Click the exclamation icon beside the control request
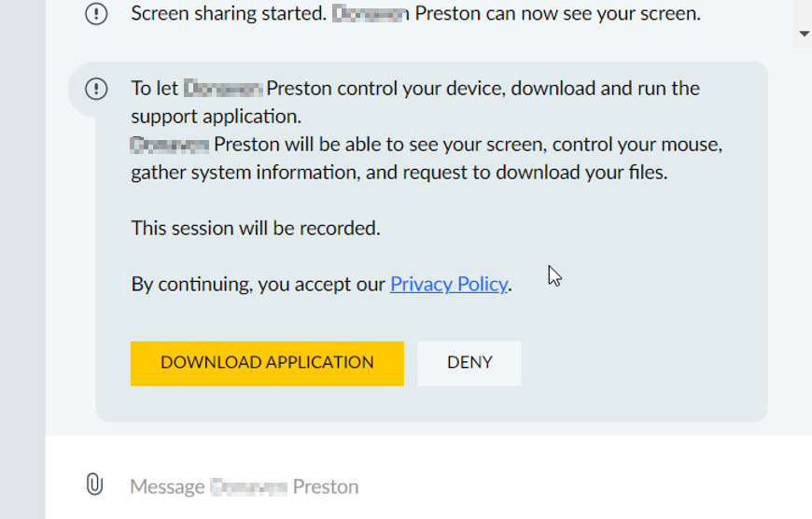812x519 pixels. coord(96,89)
